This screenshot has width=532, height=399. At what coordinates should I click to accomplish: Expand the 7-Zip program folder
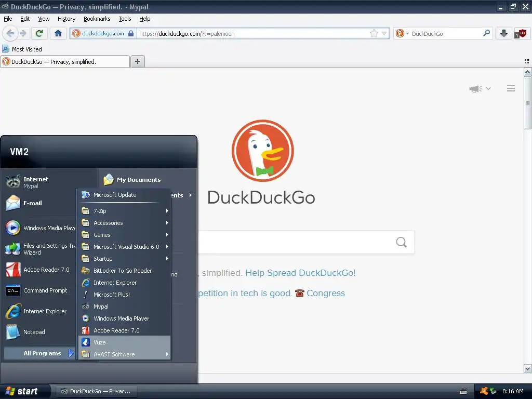tap(124, 211)
